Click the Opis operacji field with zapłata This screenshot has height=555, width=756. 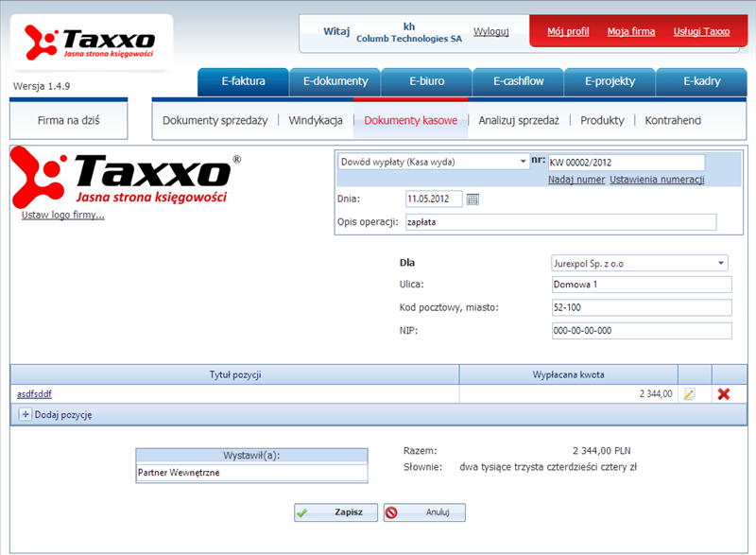560,222
